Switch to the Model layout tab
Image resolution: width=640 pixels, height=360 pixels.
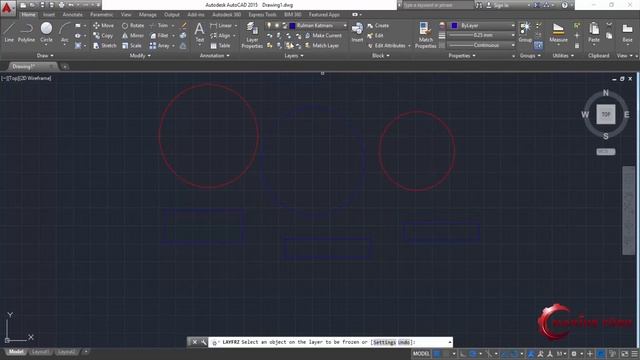pyautogui.click(x=16, y=352)
